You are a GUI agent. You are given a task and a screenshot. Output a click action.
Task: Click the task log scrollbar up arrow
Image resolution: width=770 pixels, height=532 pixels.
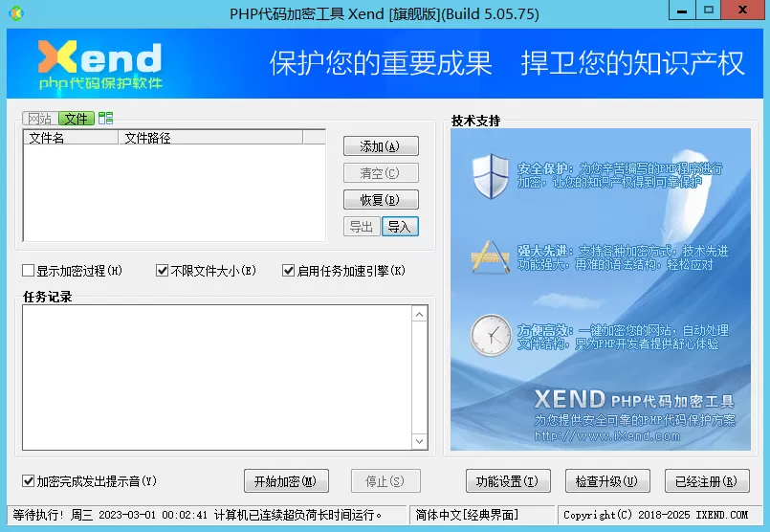tap(419, 314)
